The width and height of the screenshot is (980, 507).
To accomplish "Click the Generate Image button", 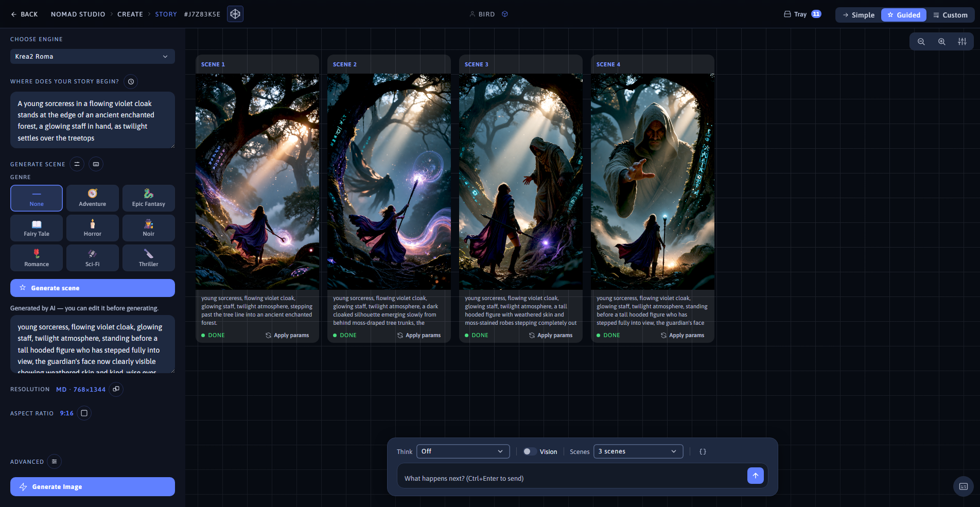I will click(93, 486).
